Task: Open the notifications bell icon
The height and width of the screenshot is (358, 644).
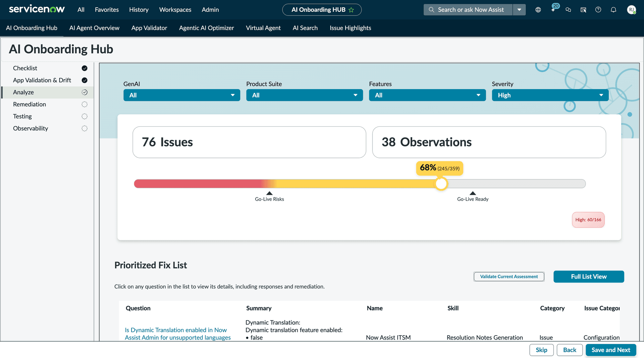Action: [x=613, y=10]
